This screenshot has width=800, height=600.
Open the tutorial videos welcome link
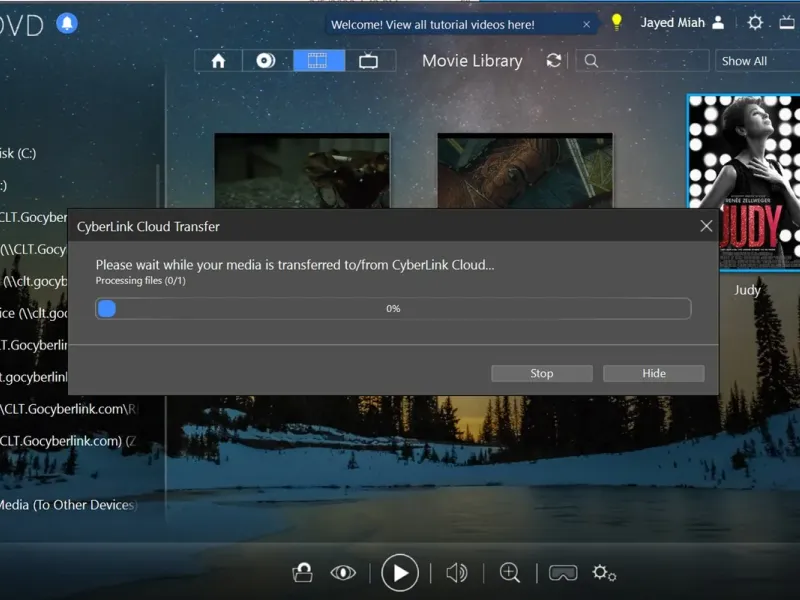(x=432, y=24)
